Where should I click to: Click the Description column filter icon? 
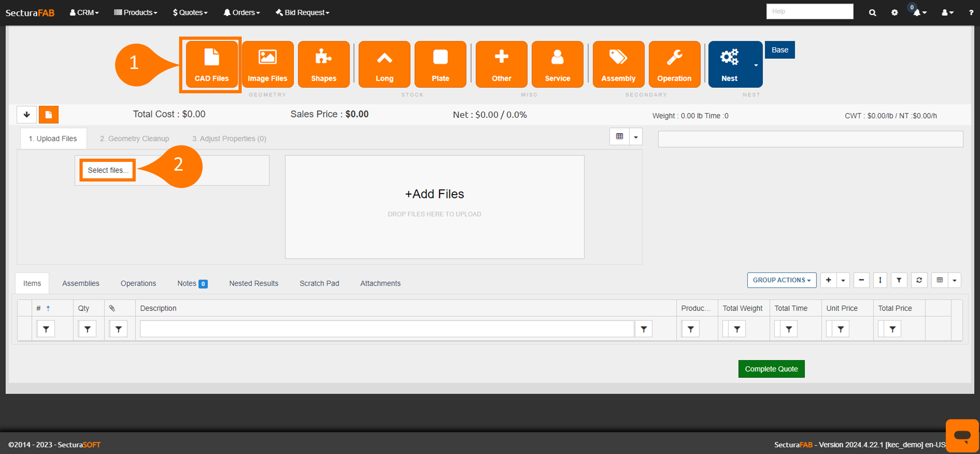643,329
